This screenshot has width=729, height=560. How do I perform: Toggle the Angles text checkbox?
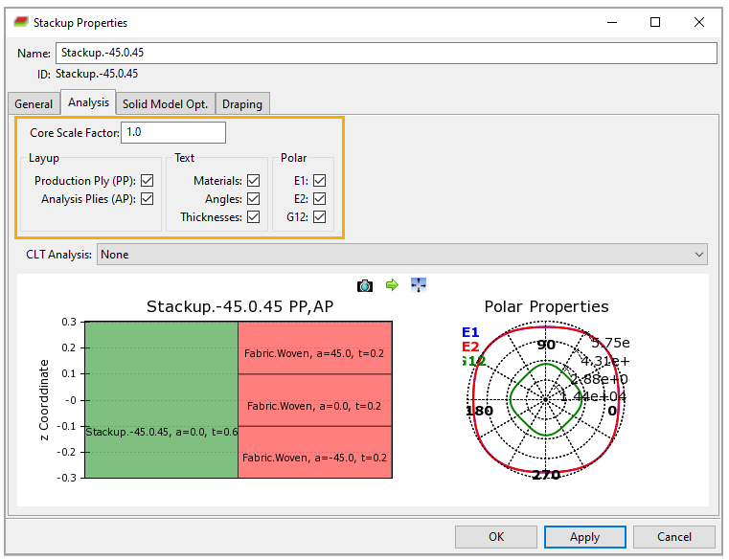[x=253, y=199]
